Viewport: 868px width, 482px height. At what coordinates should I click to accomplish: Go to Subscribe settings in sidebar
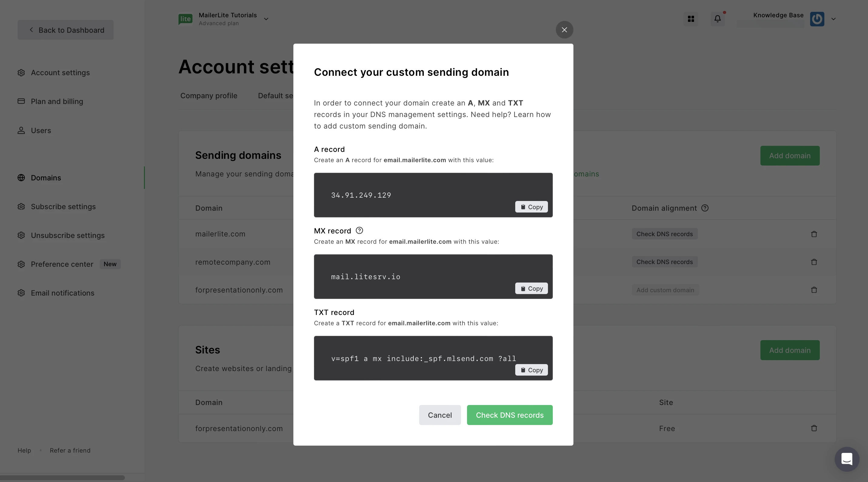point(63,207)
